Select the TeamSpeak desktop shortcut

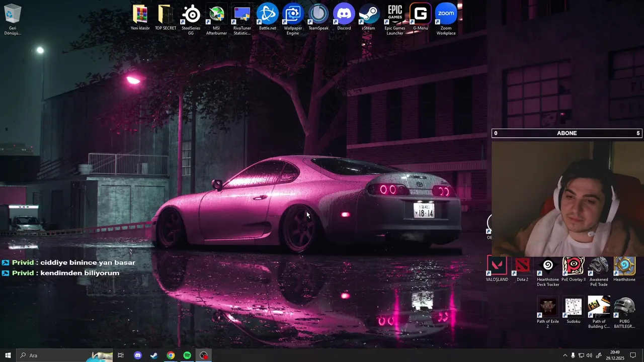318,17
